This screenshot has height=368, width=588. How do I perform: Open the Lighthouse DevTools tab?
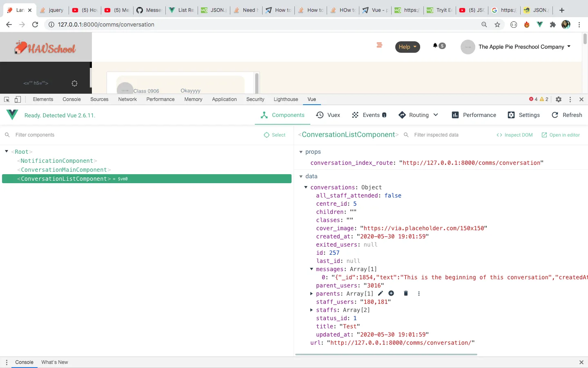click(x=286, y=99)
